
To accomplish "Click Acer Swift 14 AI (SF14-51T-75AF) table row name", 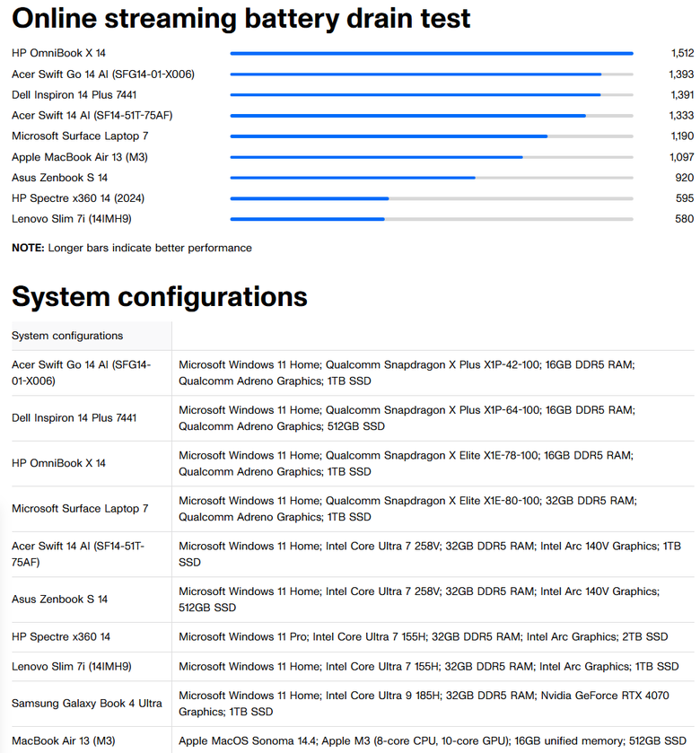I will pos(78,554).
